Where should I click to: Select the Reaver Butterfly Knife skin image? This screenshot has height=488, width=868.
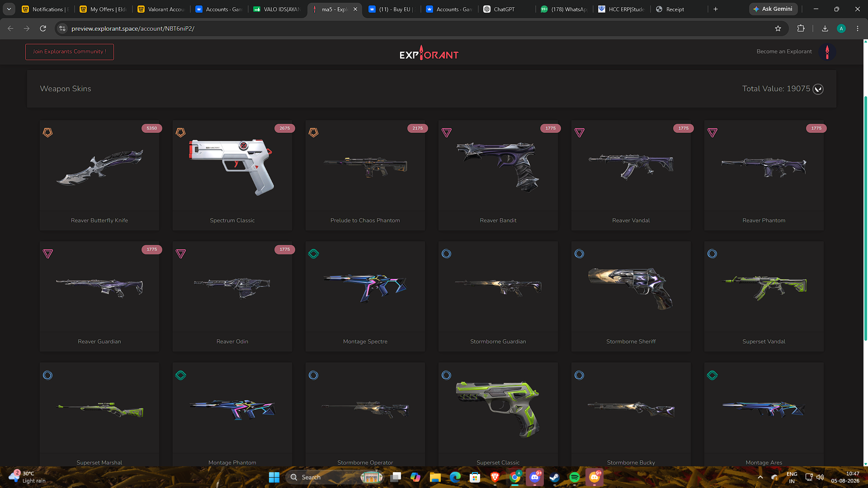(99, 167)
